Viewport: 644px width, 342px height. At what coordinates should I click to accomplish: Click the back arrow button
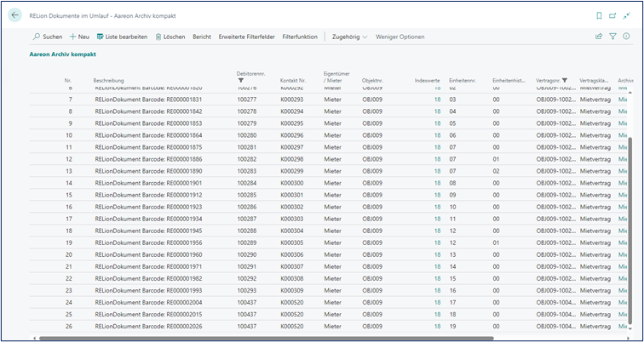(14, 14)
